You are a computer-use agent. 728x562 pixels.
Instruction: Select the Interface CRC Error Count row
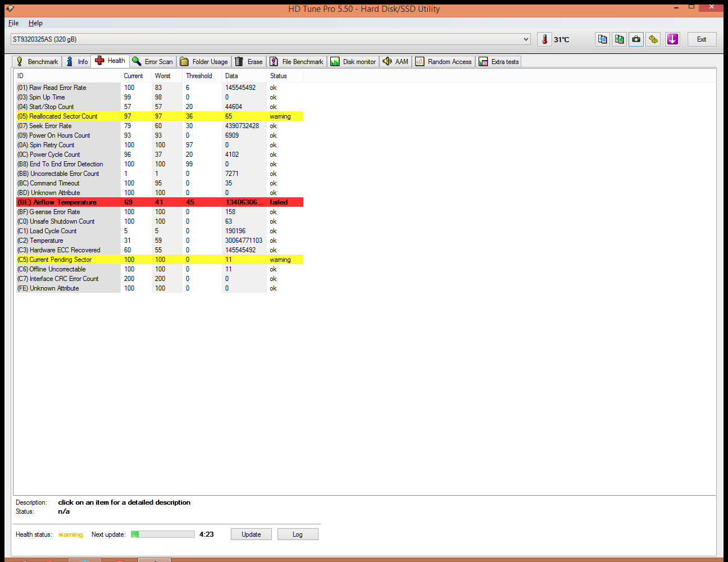[160, 279]
